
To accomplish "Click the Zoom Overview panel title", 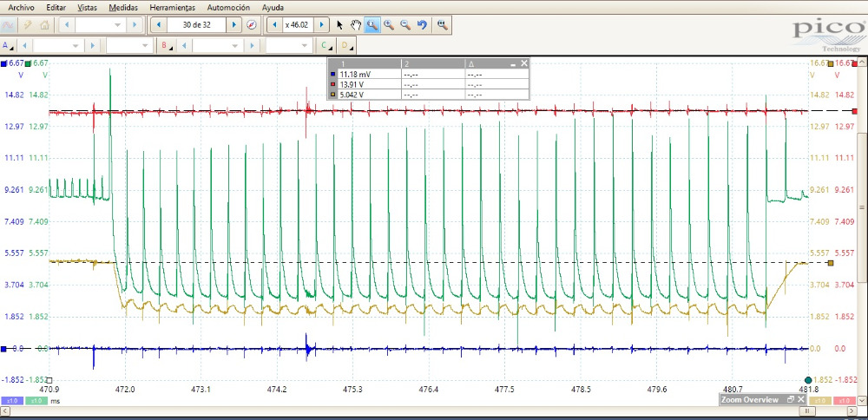I will click(x=752, y=399).
